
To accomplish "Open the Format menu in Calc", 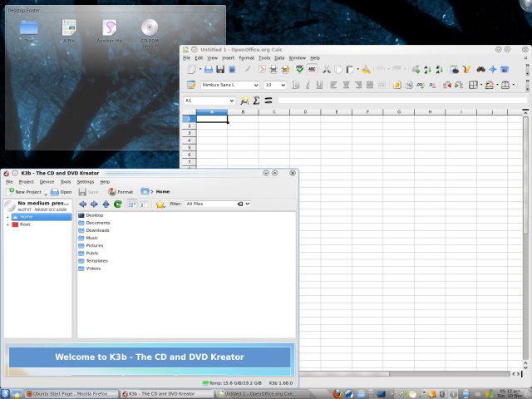I will point(246,58).
